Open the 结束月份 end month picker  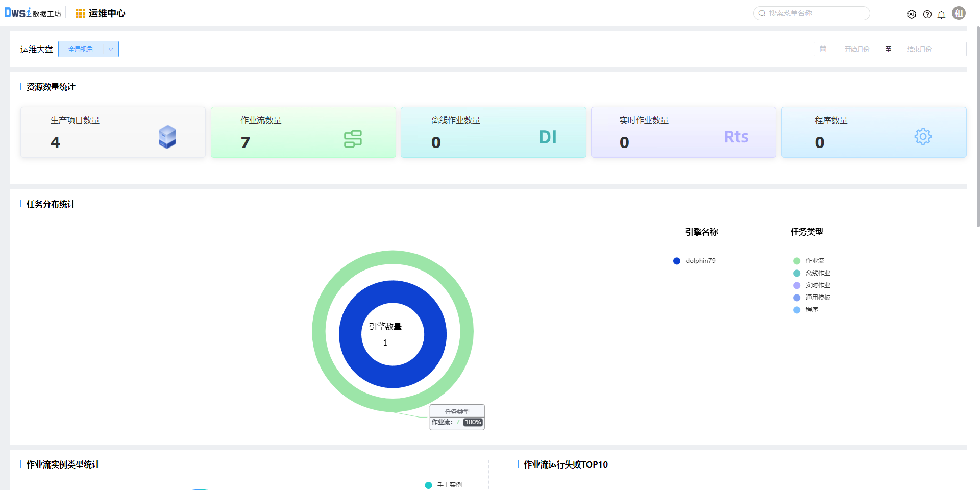[x=919, y=49]
